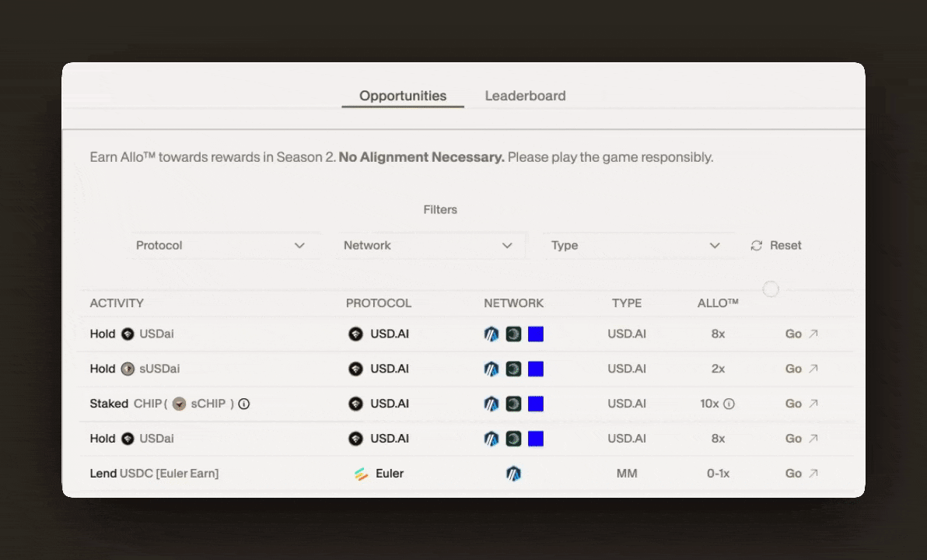Click the sCHIP token icon
Viewport: 927px width, 560px height.
[179, 404]
